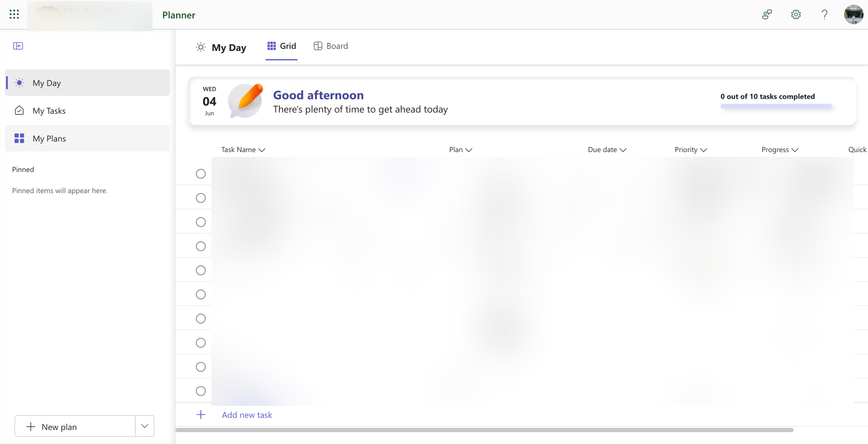The width and height of the screenshot is (868, 444).
Task: Open the app launcher waffle icon
Action: 14,14
